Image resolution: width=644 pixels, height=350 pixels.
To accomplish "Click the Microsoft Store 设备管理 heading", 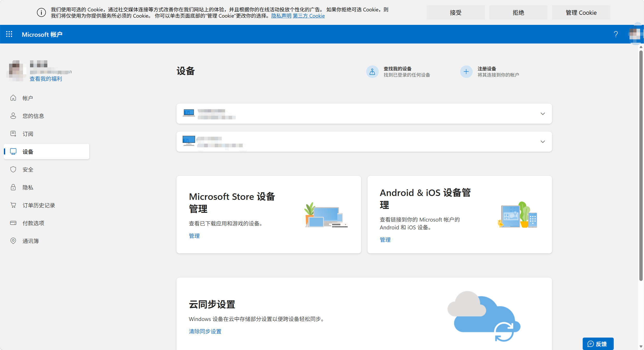I will click(232, 203).
